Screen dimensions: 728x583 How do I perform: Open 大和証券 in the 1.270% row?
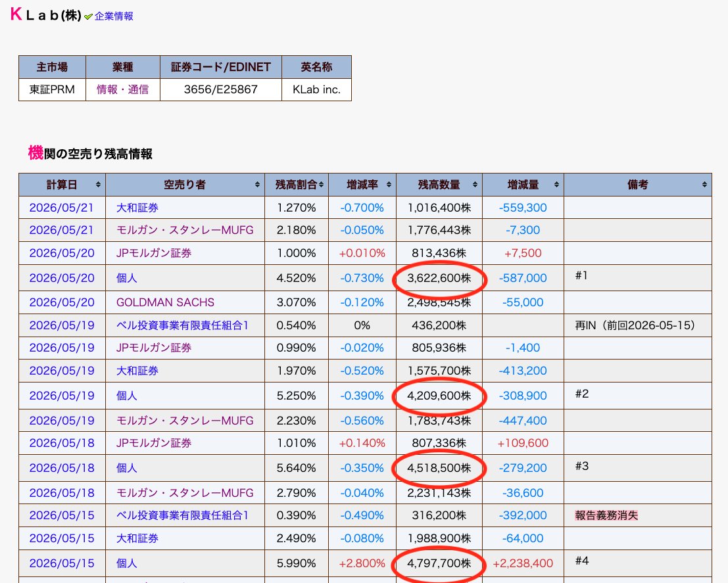pyautogui.click(x=137, y=208)
